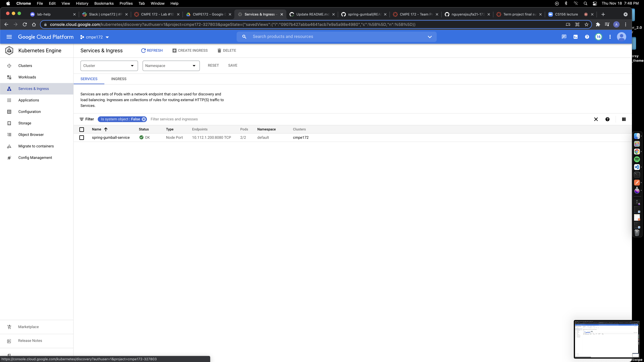Remove the Is system object filter chip
This screenshot has height=362, width=644.
(x=144, y=119)
